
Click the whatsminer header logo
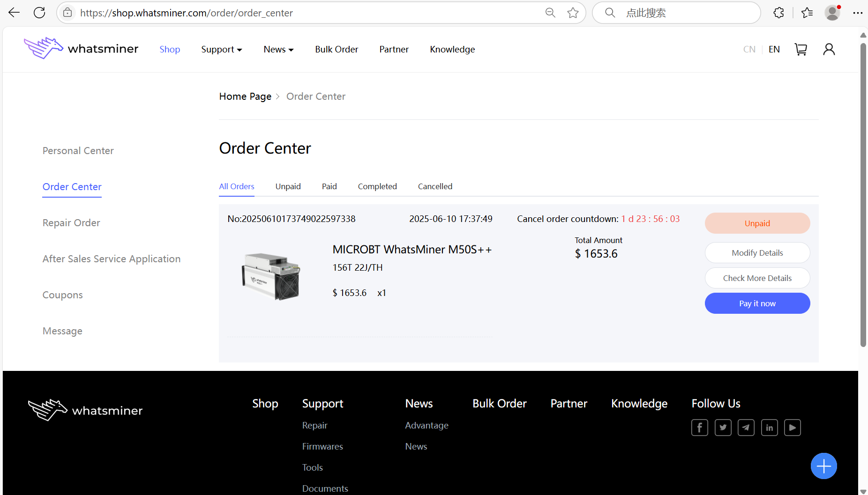click(x=81, y=48)
